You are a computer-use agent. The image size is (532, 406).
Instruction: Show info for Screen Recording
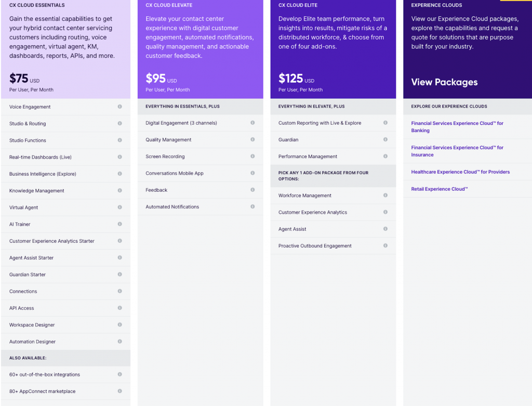[x=252, y=156]
